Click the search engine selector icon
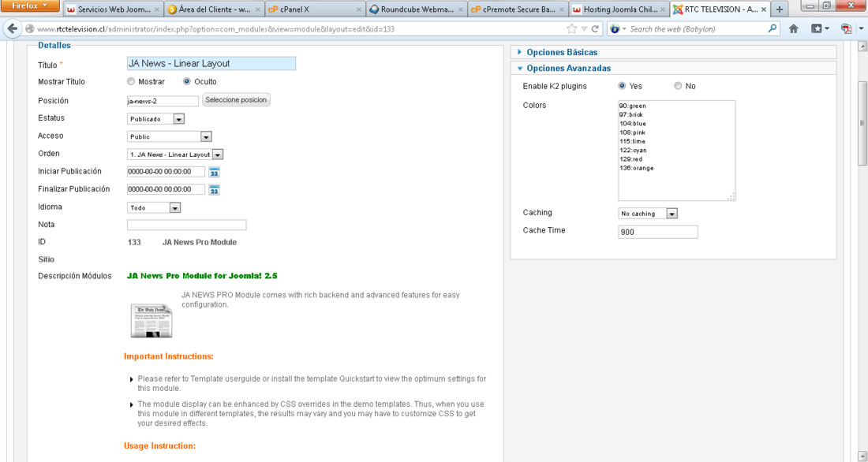 point(616,28)
